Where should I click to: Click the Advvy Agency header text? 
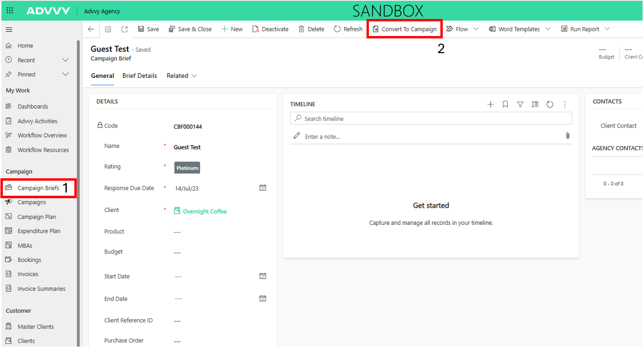pyautogui.click(x=102, y=11)
